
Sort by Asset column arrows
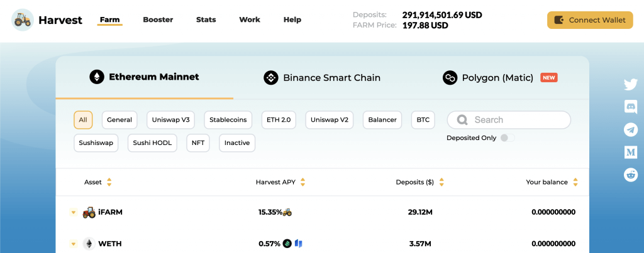pos(109,182)
